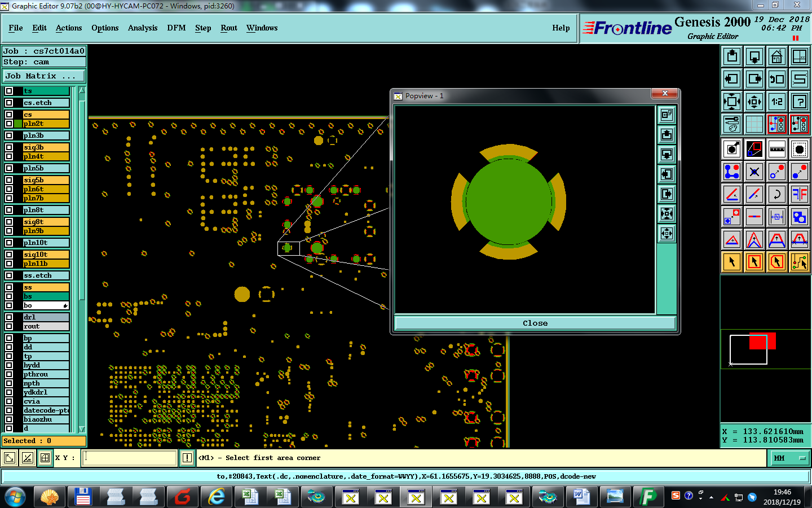Click the blue X delete point icon

(754, 172)
